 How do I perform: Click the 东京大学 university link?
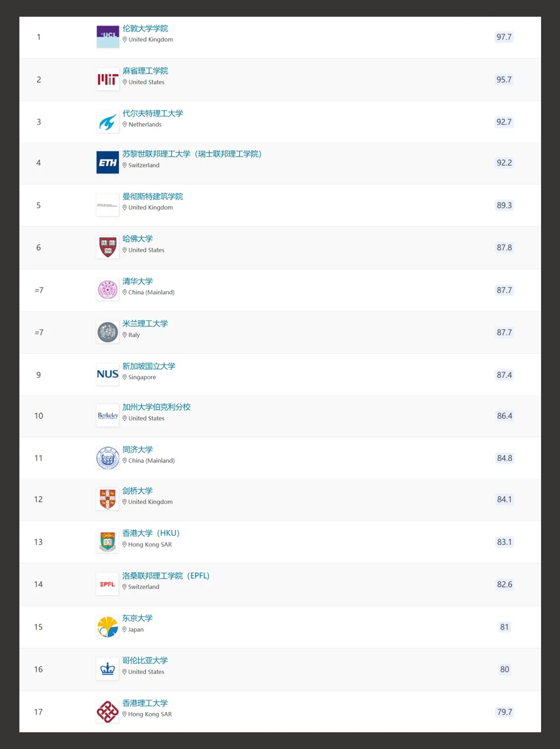click(138, 618)
